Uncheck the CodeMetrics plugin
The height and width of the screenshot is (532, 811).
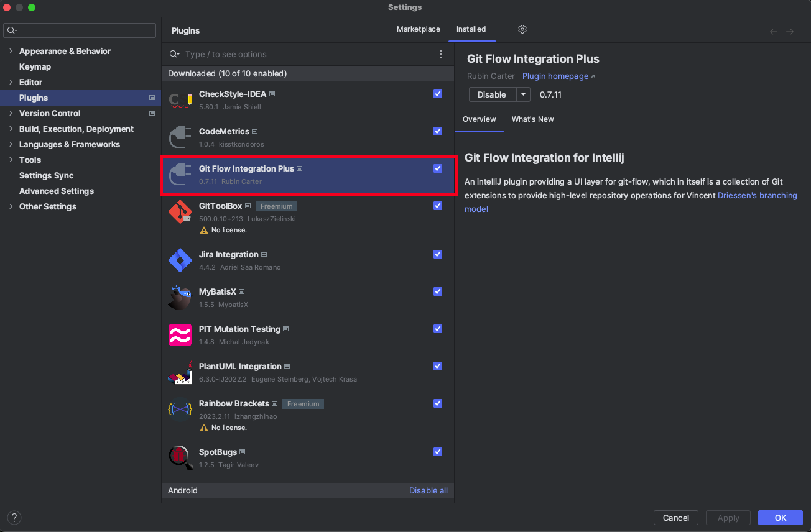tap(438, 131)
